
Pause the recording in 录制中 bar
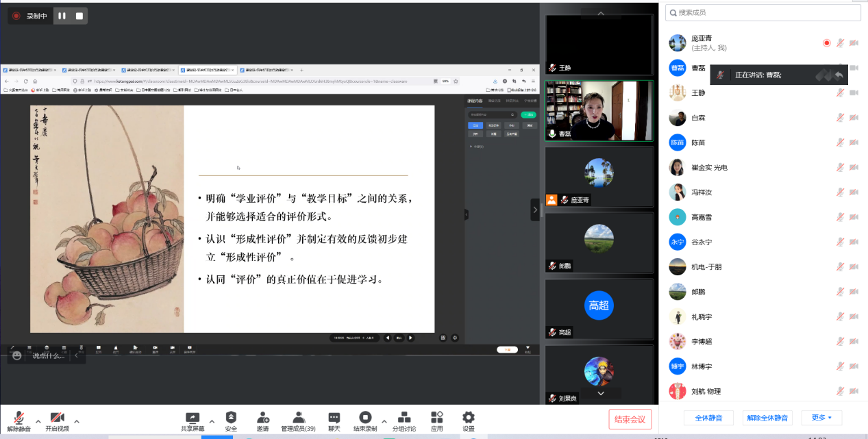pyautogui.click(x=62, y=16)
